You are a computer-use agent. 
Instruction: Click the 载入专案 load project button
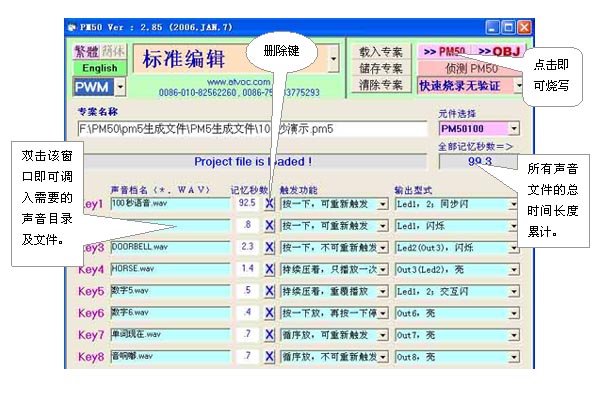380,51
